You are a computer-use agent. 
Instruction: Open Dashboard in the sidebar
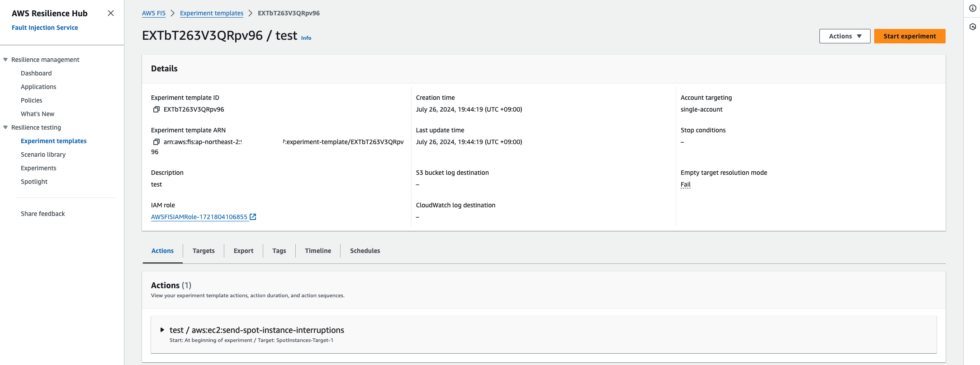(36, 73)
